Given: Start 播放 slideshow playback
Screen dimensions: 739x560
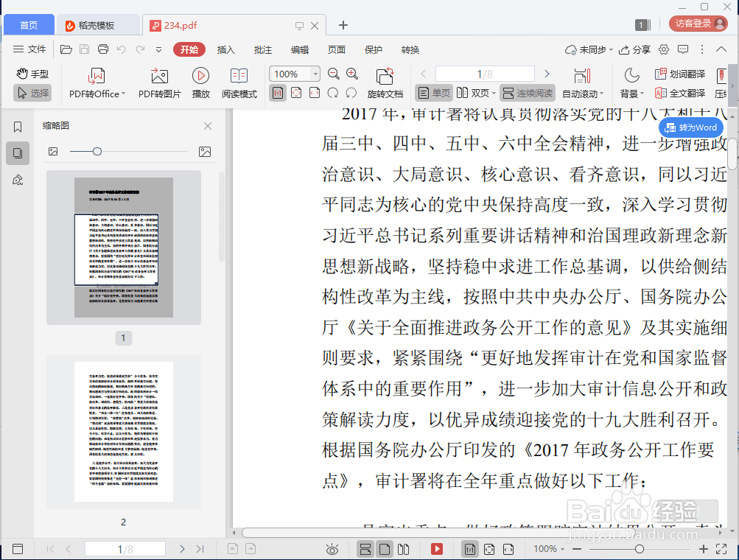Looking at the screenshot, I should (200, 82).
